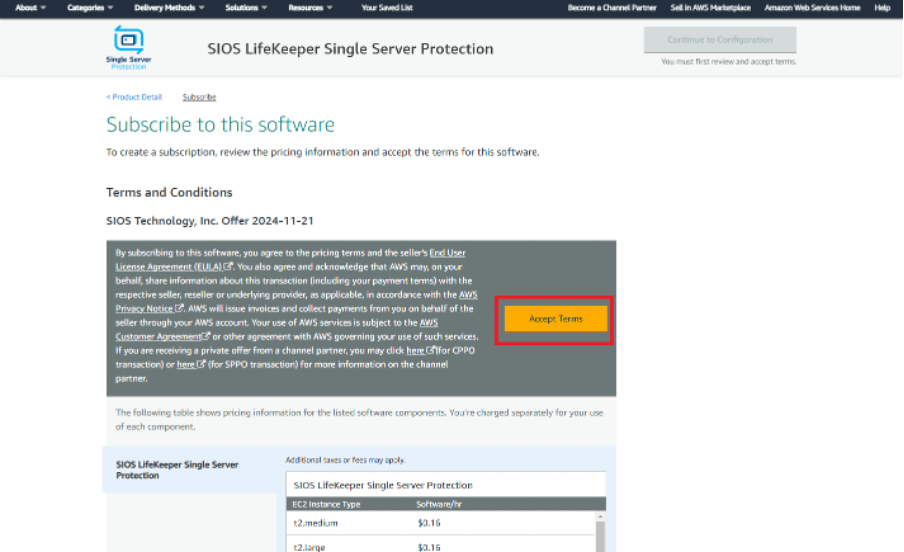Click the EC2 Instance Type column header
Viewport: 904px width, 552px height.
[x=326, y=504]
